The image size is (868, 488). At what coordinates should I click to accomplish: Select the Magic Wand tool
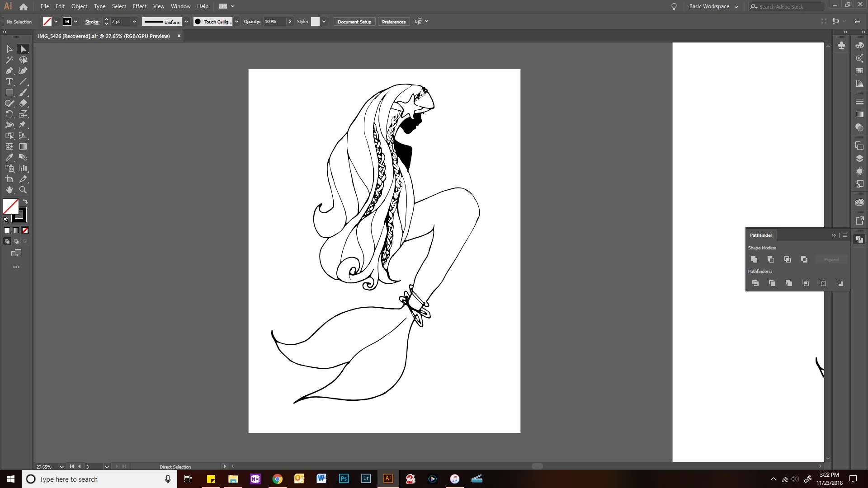(x=9, y=60)
